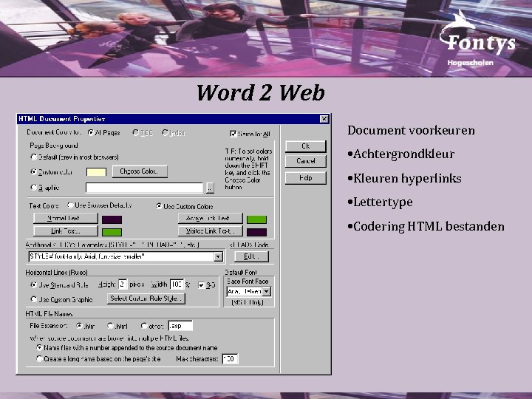Click the HEAD Code Edit button
The width and height of the screenshot is (532, 399).
pyautogui.click(x=251, y=256)
